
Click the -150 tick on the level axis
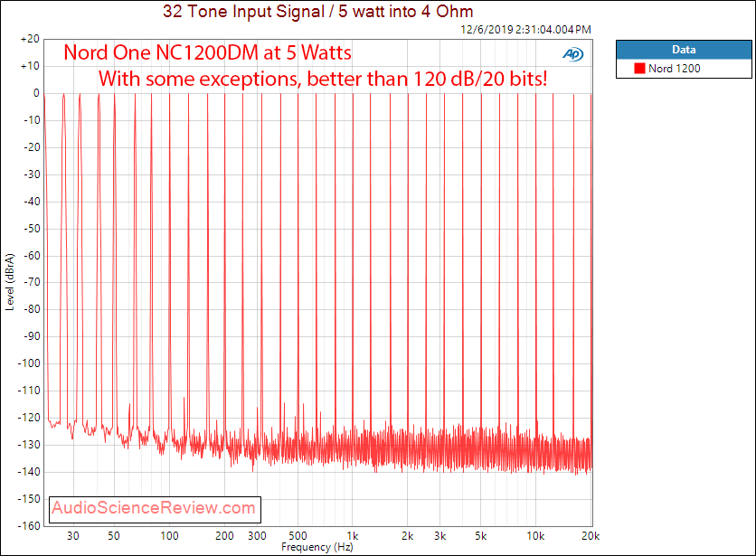29,499
